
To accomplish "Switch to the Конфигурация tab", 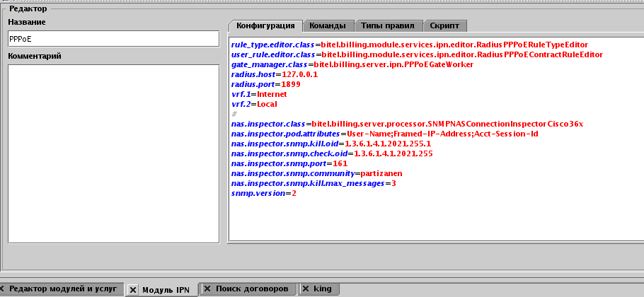I will point(265,25).
